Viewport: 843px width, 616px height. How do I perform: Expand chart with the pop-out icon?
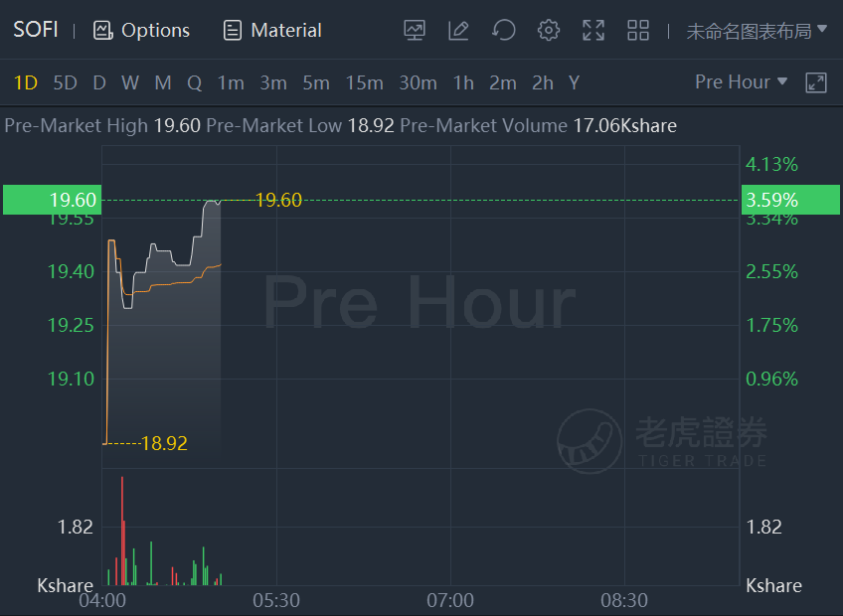tap(815, 82)
